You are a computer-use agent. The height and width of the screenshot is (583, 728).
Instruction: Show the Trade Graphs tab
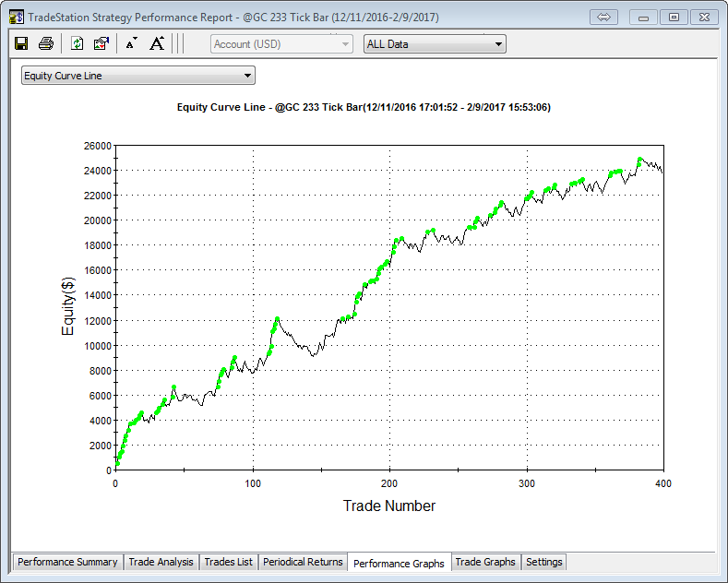(485, 562)
